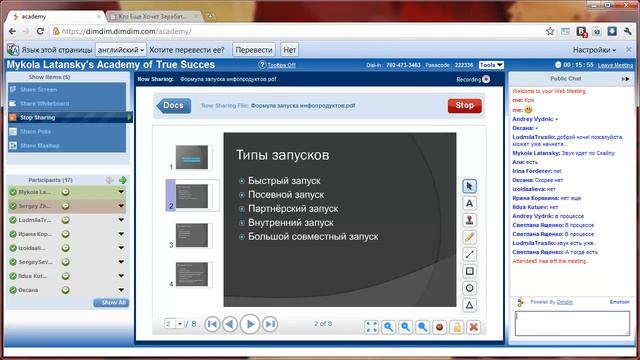Toggle mood icon for Sergey Zh...
This screenshot has width=640, height=360.
click(65, 206)
